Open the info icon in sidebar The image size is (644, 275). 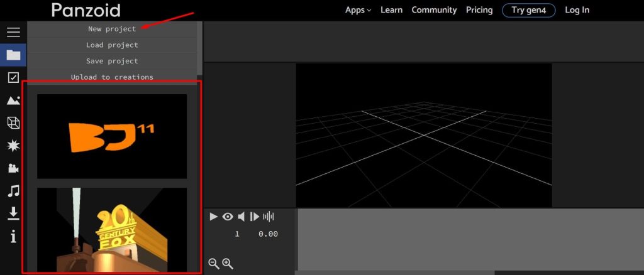(x=13, y=236)
